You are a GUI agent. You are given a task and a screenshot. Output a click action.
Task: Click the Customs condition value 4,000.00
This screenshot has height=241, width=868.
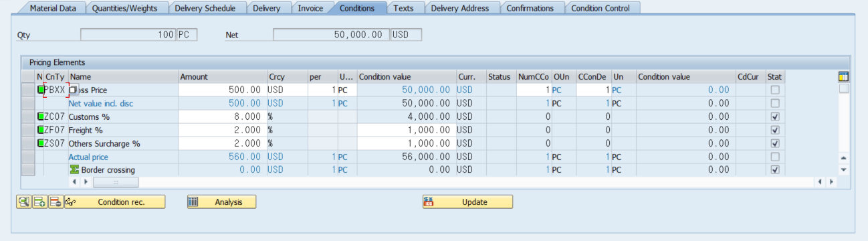(407, 116)
